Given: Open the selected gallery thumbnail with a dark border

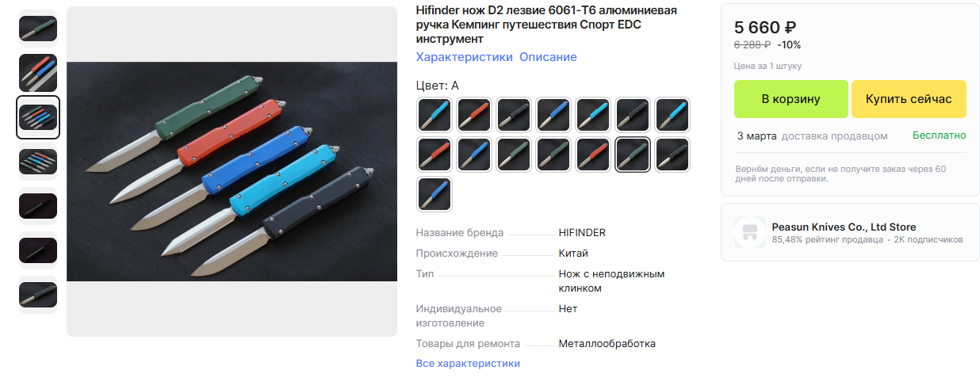Looking at the screenshot, I should 38,117.
